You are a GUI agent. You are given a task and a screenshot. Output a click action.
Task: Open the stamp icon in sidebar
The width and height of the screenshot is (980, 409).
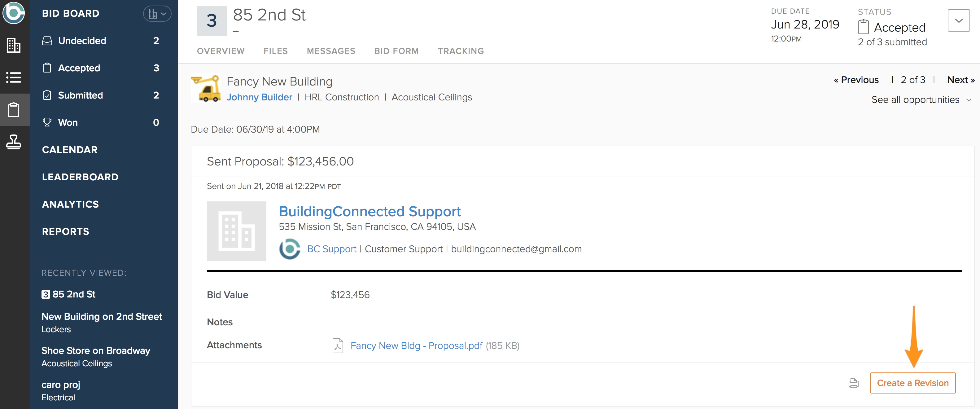(x=14, y=142)
